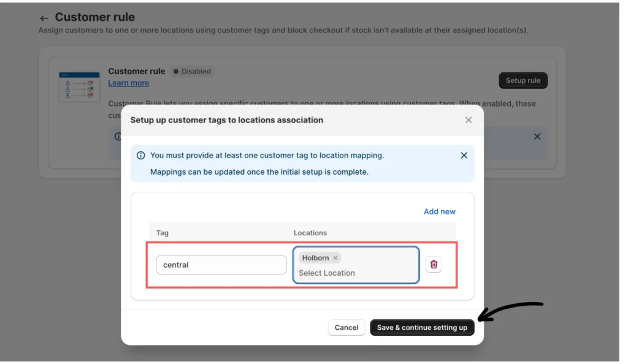Click the Tag field containing central
Viewport: 628px width, 364px height.
(221, 265)
